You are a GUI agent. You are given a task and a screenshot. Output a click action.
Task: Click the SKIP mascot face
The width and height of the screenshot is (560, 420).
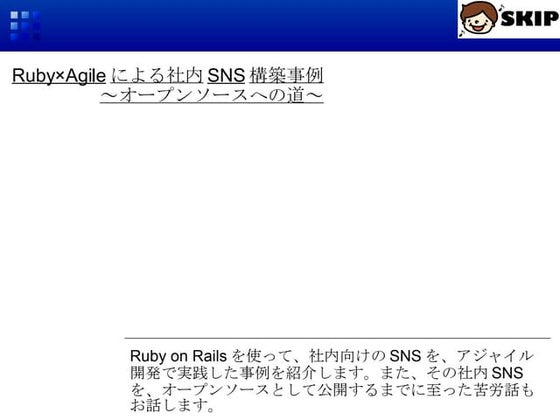pos(479,18)
